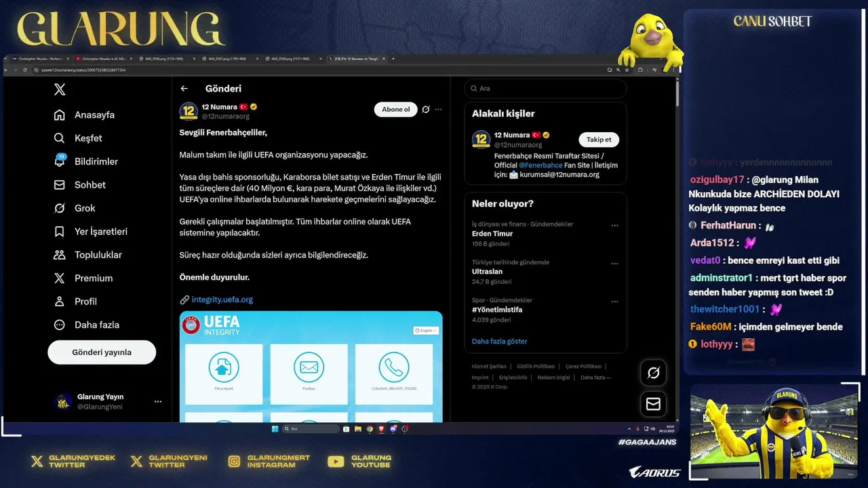
Task: Open Çerez Politikası link
Action: tap(583, 367)
